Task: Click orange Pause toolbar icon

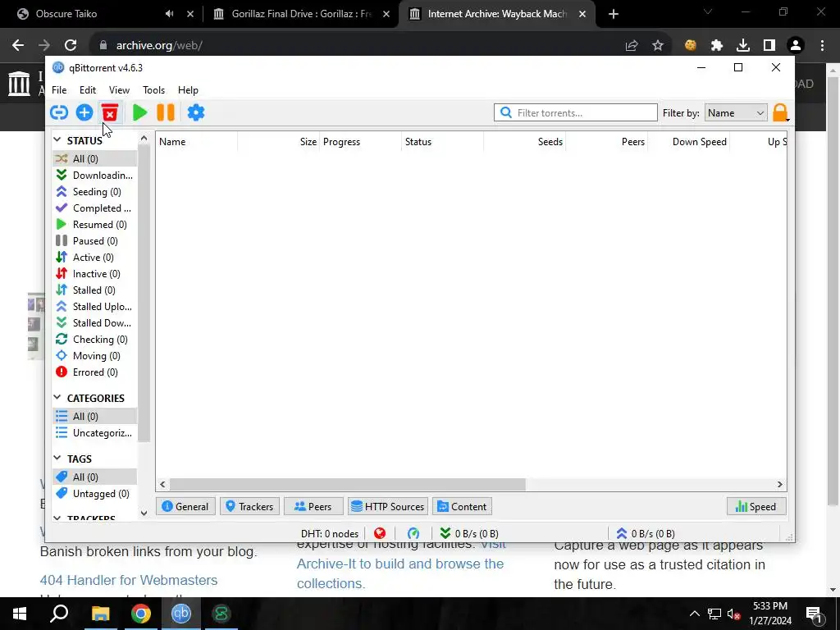Action: click(x=166, y=112)
